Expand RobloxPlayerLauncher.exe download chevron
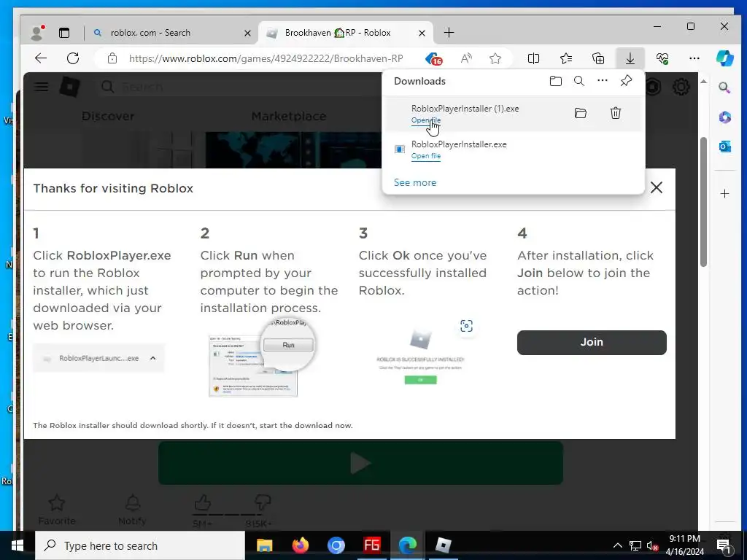Viewport: 747px width, 560px height. tap(153, 358)
